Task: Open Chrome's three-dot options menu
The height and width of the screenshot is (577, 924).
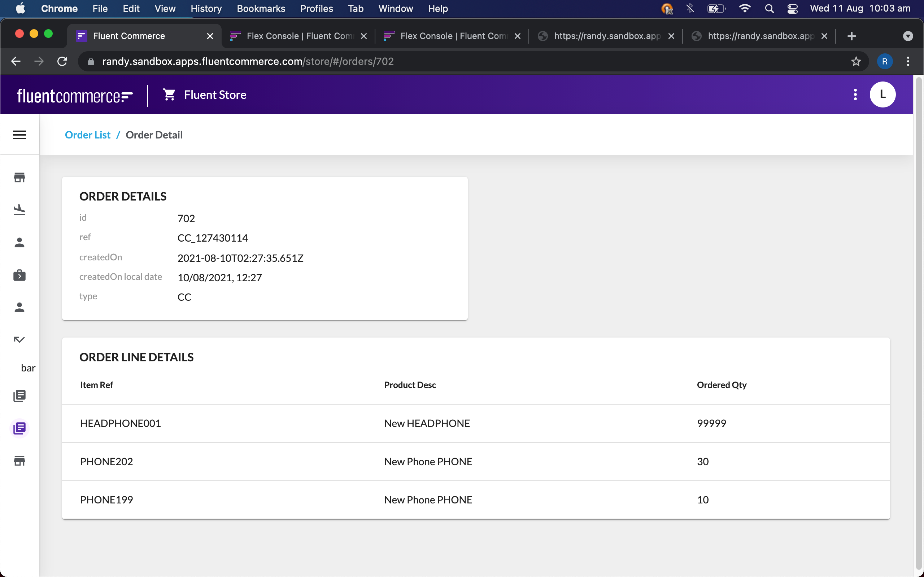Action: pyautogui.click(x=908, y=61)
